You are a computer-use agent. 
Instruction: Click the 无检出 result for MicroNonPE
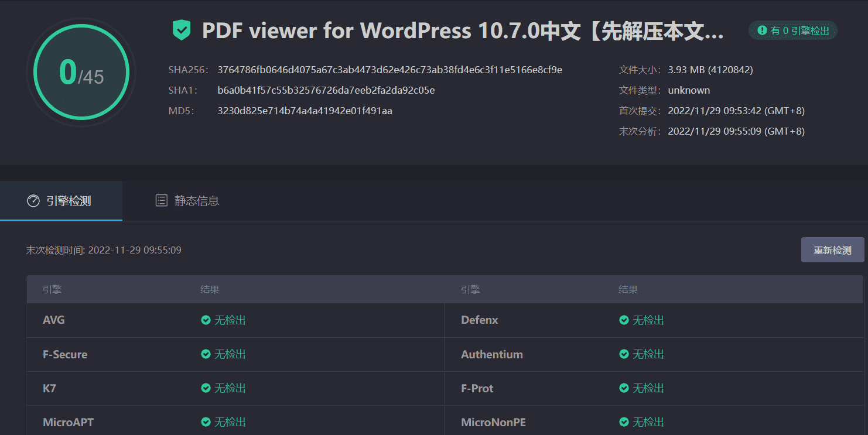point(648,422)
